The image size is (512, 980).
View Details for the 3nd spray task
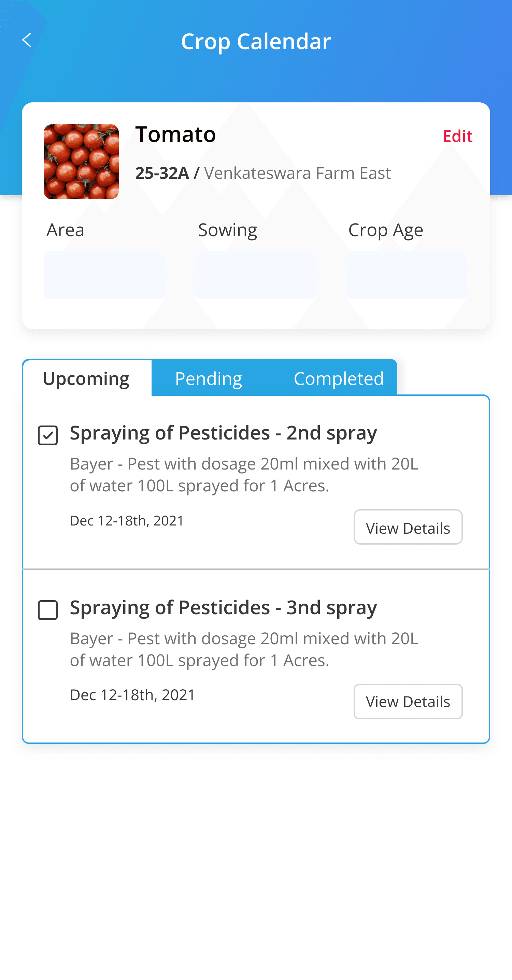[408, 702]
